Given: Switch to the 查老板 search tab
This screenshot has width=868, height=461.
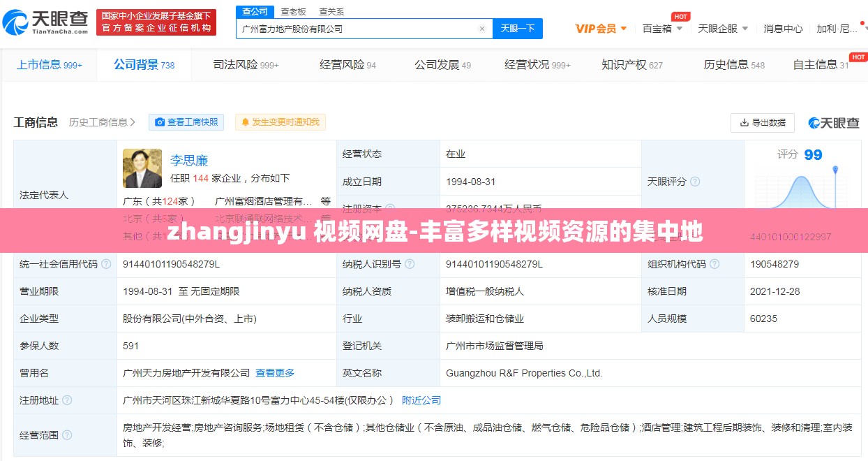Looking at the screenshot, I should click(293, 12).
